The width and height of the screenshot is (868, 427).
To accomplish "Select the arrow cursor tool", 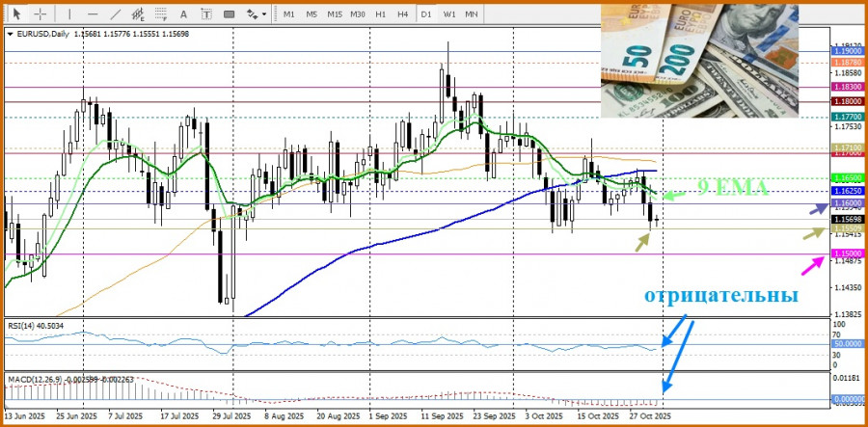I will (x=18, y=13).
